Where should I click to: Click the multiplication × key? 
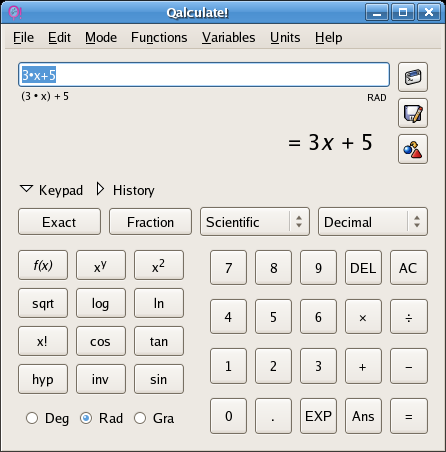click(x=363, y=317)
